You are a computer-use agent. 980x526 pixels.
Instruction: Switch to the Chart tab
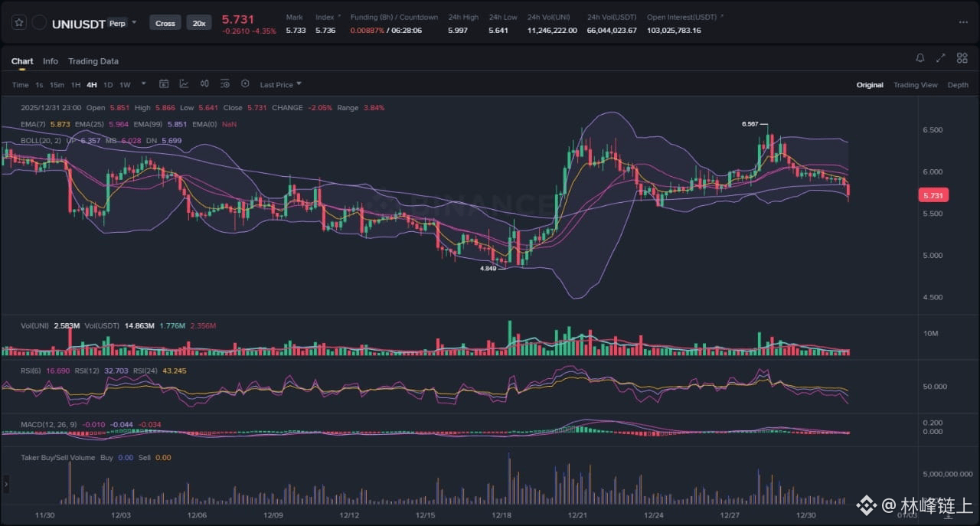22,61
